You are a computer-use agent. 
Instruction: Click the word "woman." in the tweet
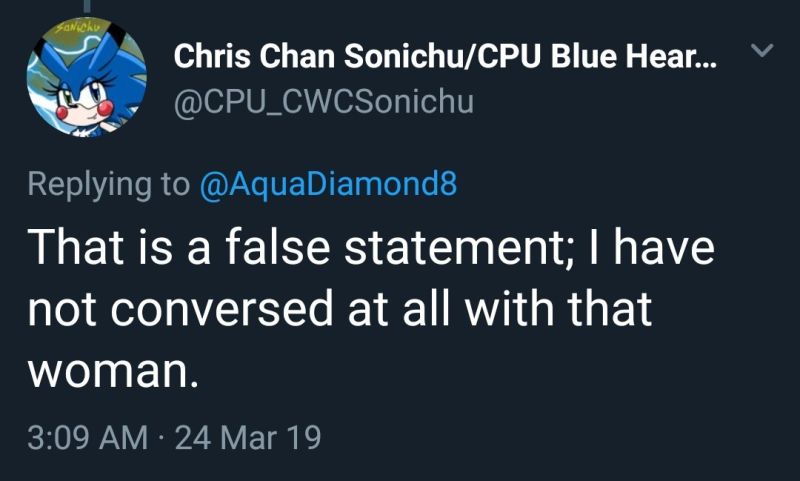tap(108, 371)
